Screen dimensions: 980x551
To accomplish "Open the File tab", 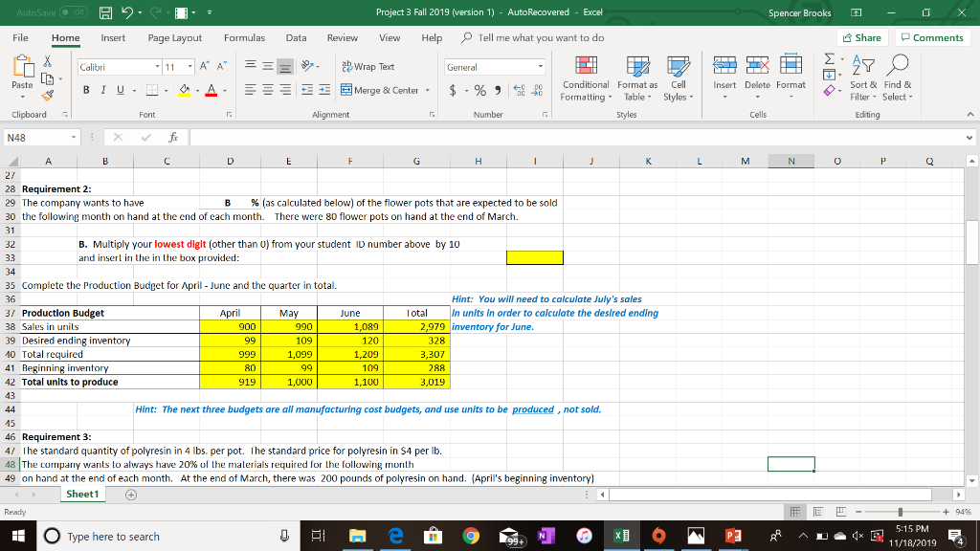I will point(20,37).
